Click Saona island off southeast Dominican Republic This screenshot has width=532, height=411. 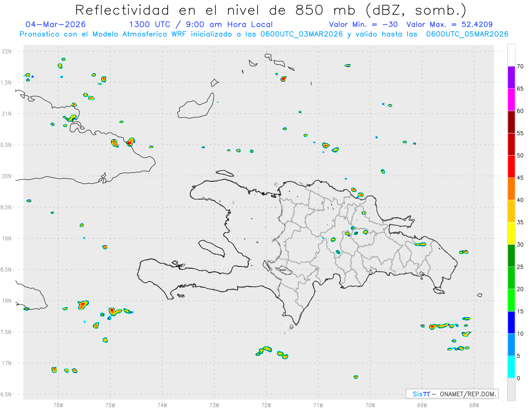click(439, 291)
